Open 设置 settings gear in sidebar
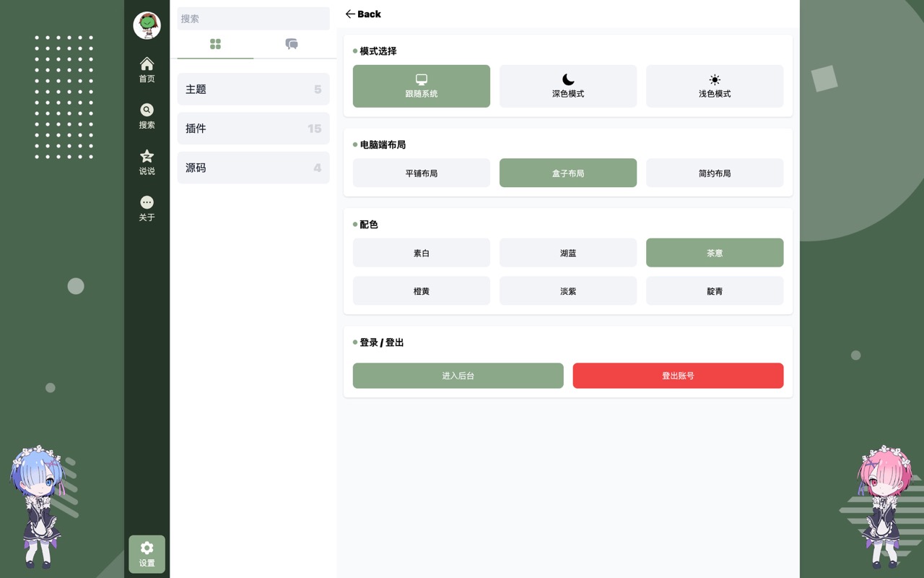Viewport: 924px width, 578px height. 147,554
